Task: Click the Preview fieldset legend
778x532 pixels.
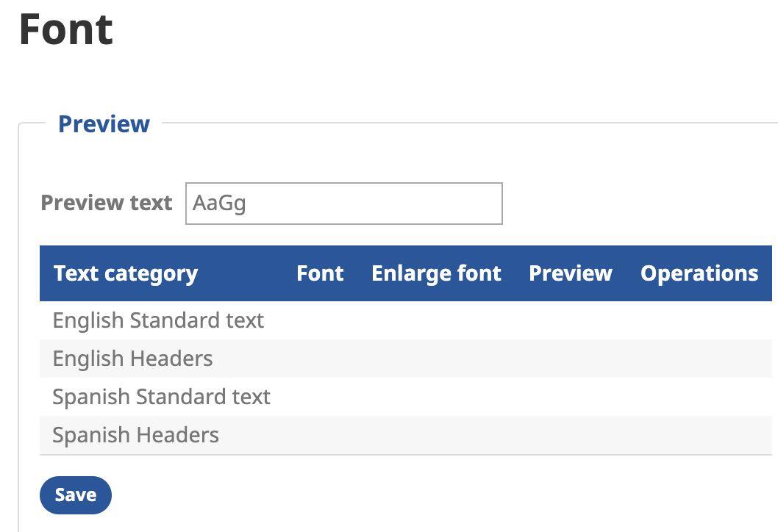Action: (x=104, y=123)
